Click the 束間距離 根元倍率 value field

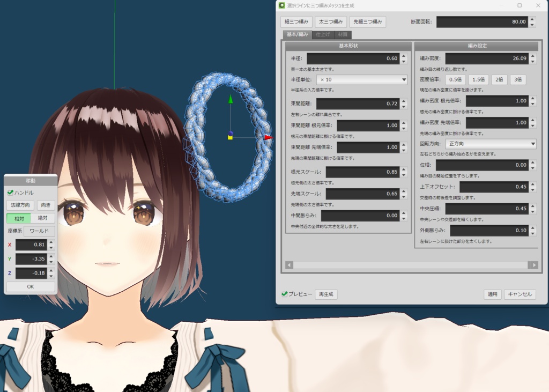point(368,125)
